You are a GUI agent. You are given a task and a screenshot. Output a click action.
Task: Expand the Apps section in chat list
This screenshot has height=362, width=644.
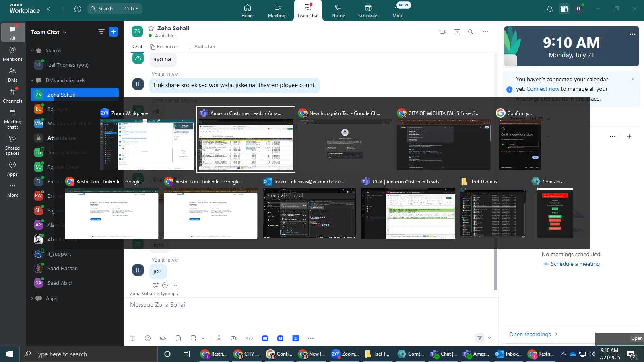tap(32, 298)
